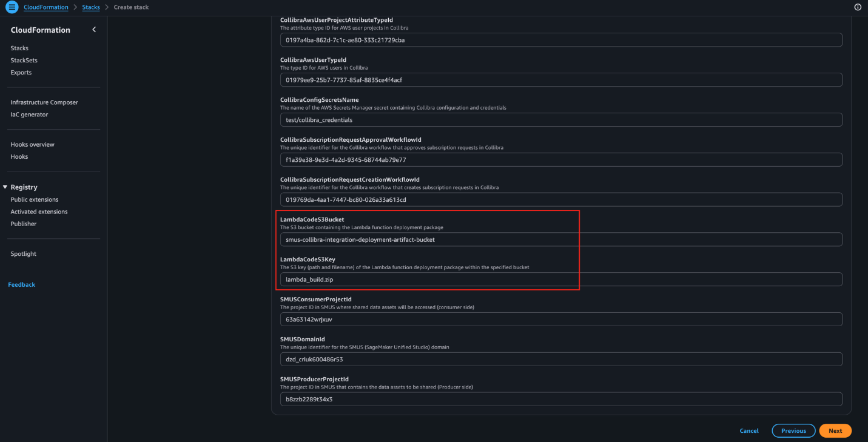The image size is (868, 442).
Task: Collapse the CloudFormation side panel arrow
Action: (94, 30)
